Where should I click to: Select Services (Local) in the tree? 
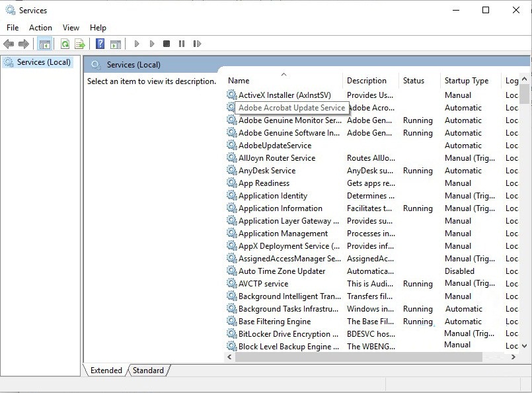pos(44,62)
